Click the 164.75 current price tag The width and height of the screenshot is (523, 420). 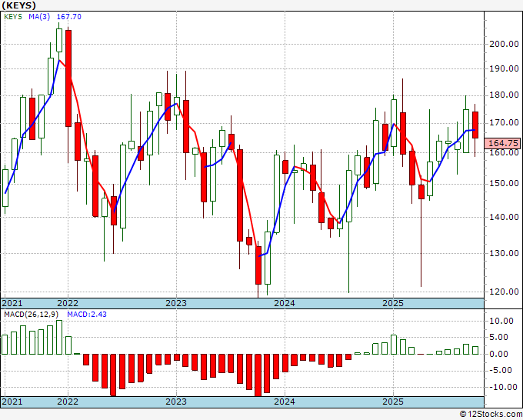[503, 143]
